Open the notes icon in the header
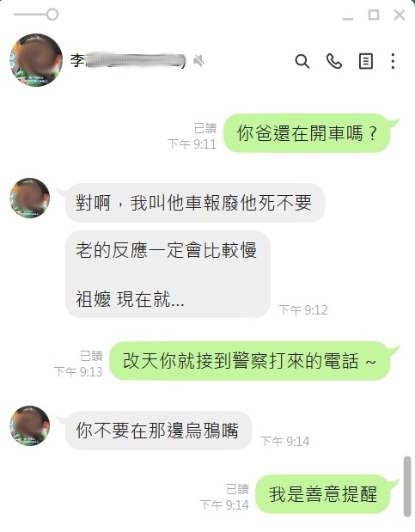This screenshot has width=415, height=532. pyautogui.click(x=366, y=61)
